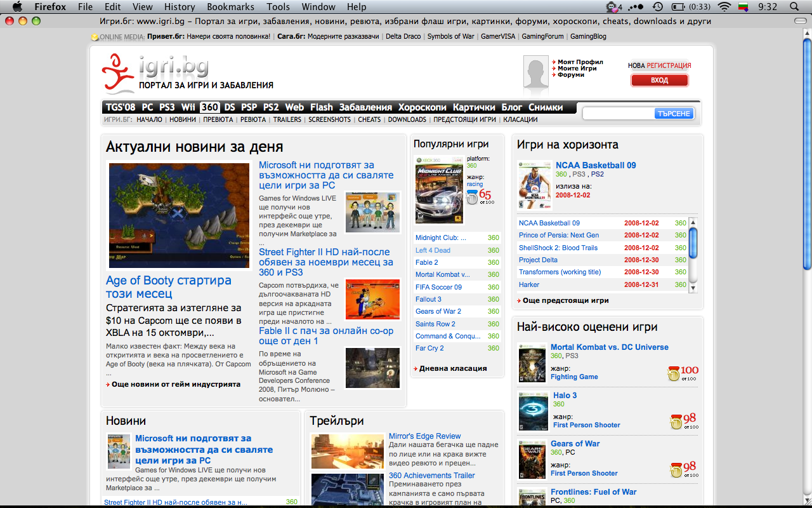This screenshot has height=508, width=812.
Task: Open the Apple menu icon
Action: [17, 6]
